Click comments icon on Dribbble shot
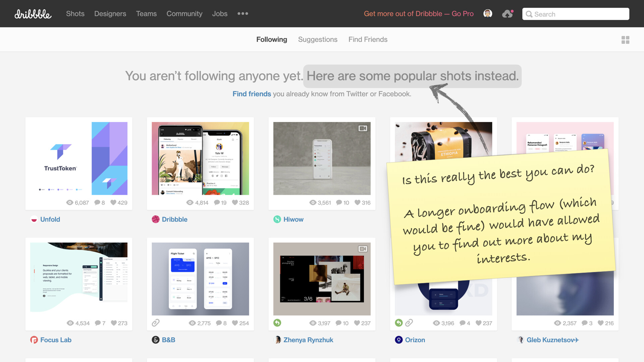The height and width of the screenshot is (362, 644). tap(217, 202)
